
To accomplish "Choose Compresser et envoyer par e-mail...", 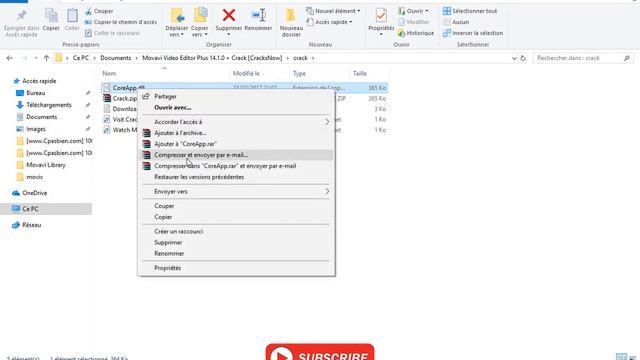I will [237, 155].
